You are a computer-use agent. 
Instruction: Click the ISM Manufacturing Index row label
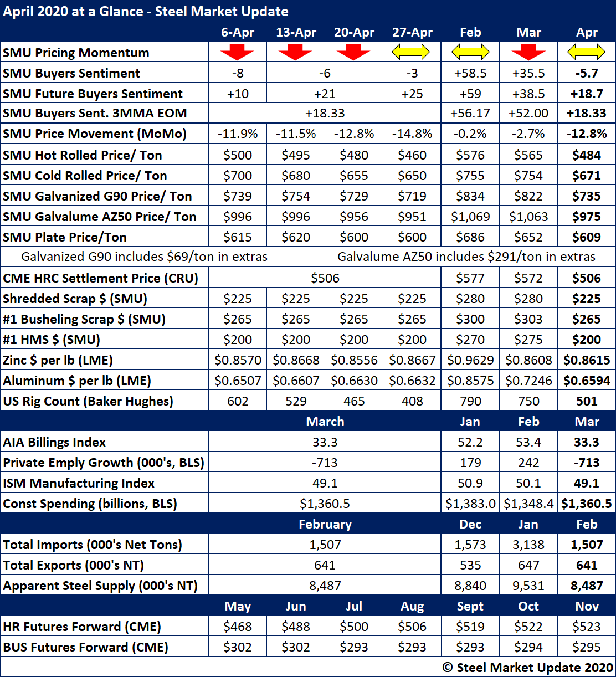coord(79,483)
